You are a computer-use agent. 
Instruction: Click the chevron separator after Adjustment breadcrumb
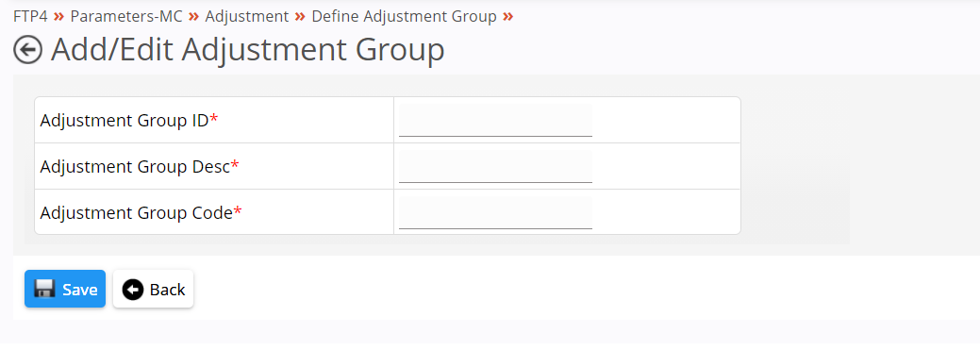[x=300, y=16]
